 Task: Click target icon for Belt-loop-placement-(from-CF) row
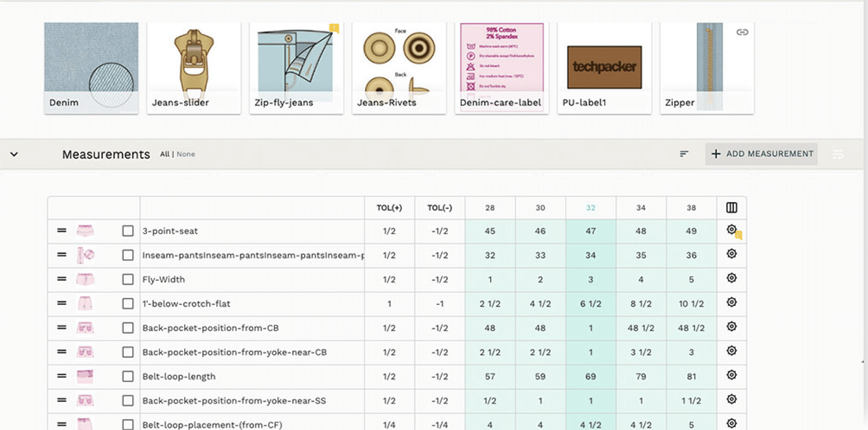point(731,423)
